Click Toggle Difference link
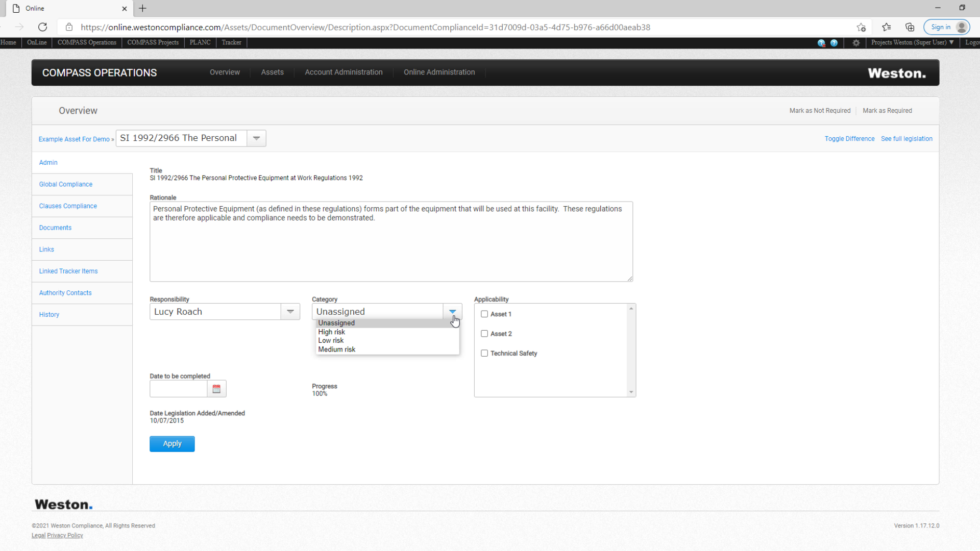This screenshot has height=551, width=980. tap(849, 139)
